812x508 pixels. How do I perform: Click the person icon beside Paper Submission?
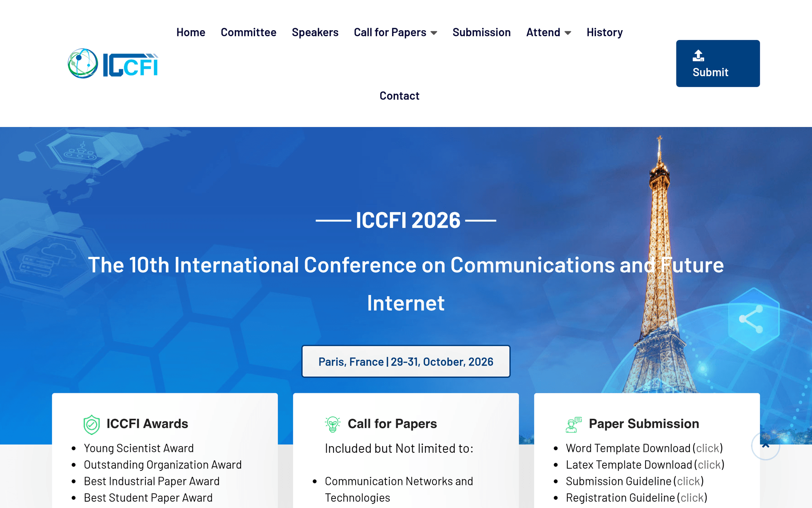click(x=574, y=424)
